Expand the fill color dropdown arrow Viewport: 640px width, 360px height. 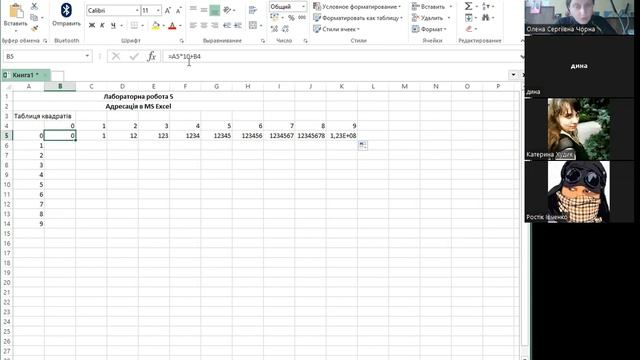163,26
